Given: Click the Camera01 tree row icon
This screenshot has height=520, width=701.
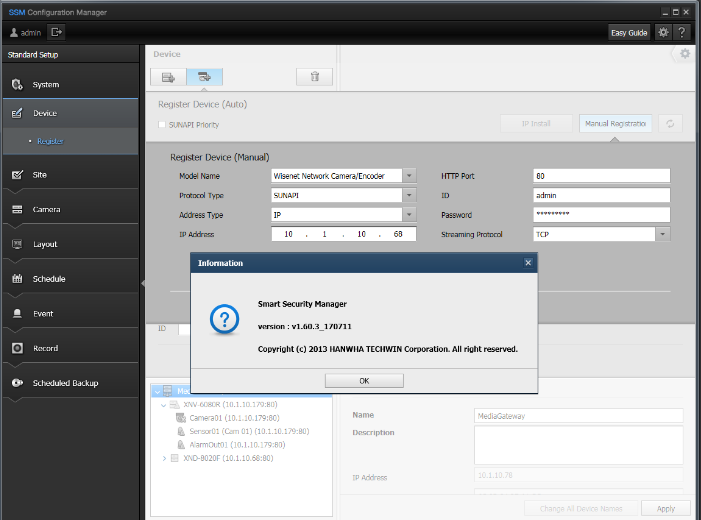Looking at the screenshot, I should pyautogui.click(x=181, y=418).
